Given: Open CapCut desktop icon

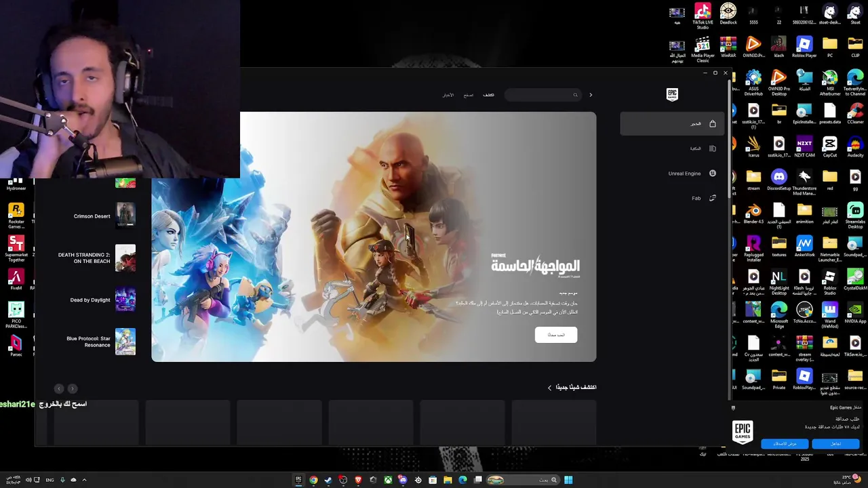Looking at the screenshot, I should click(830, 147).
